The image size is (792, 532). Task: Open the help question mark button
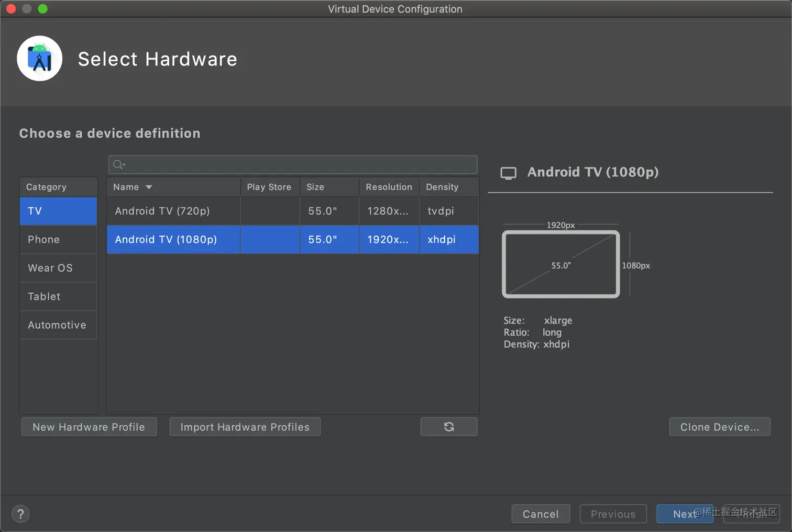click(20, 514)
